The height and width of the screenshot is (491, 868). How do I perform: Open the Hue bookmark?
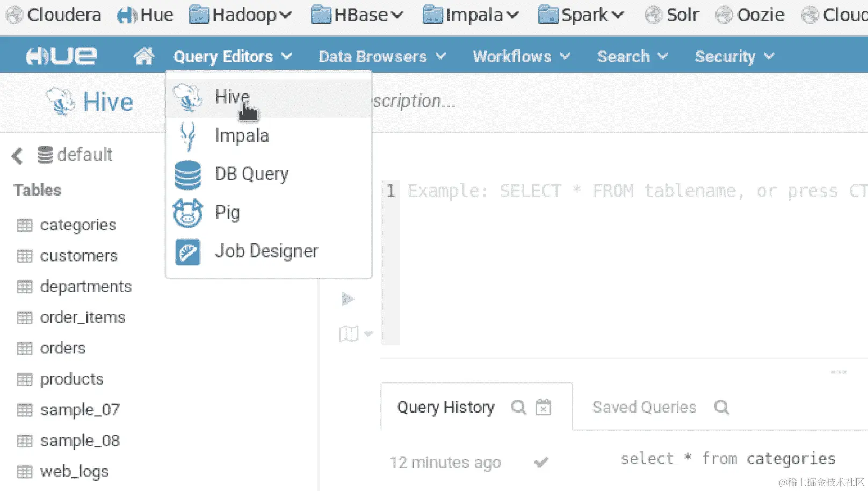pyautogui.click(x=146, y=15)
